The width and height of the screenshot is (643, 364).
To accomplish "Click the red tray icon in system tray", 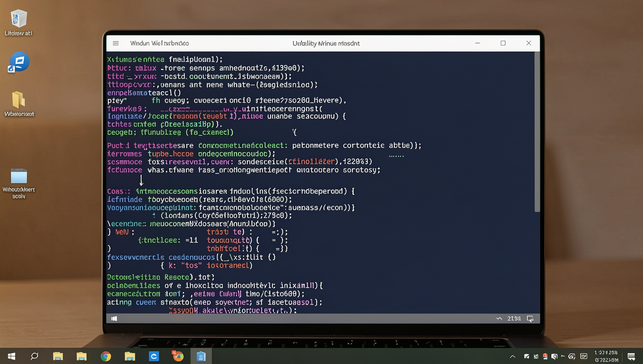I will [545, 356].
